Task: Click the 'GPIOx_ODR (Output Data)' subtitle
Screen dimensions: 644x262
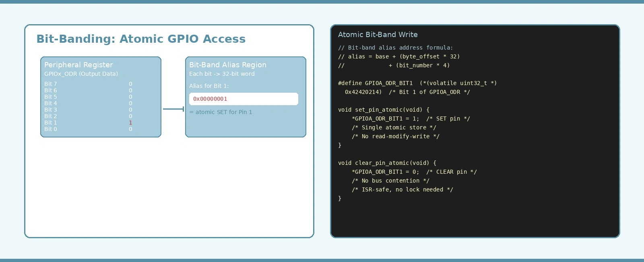Action: coord(81,74)
